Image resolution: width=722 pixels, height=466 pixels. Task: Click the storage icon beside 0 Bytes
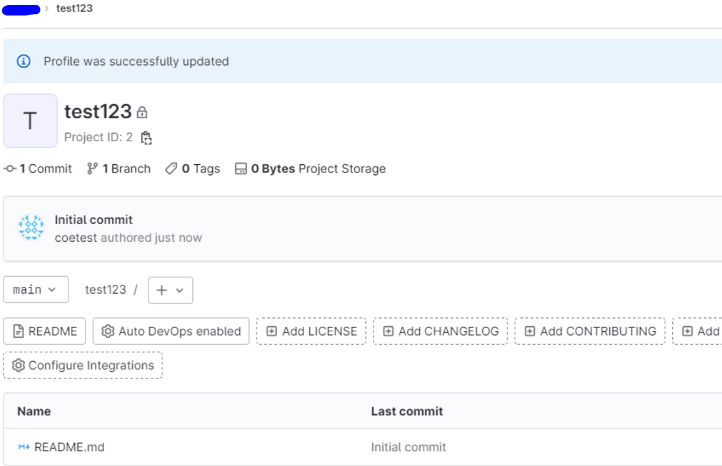click(241, 169)
